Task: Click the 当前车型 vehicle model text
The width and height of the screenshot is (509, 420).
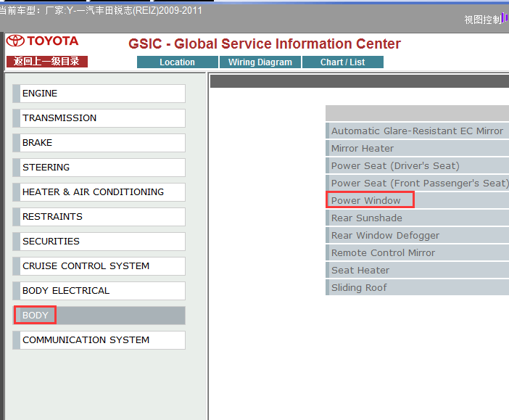Action: [x=101, y=10]
